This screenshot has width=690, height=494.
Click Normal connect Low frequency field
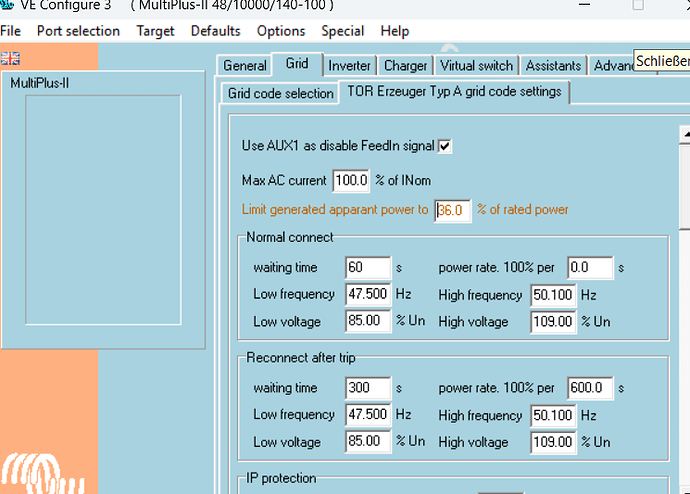coord(368,294)
